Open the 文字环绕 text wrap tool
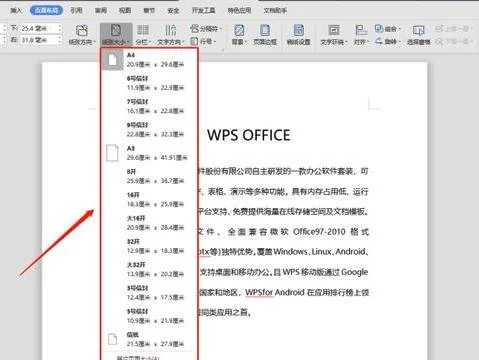The image size is (479, 360). coord(334,35)
